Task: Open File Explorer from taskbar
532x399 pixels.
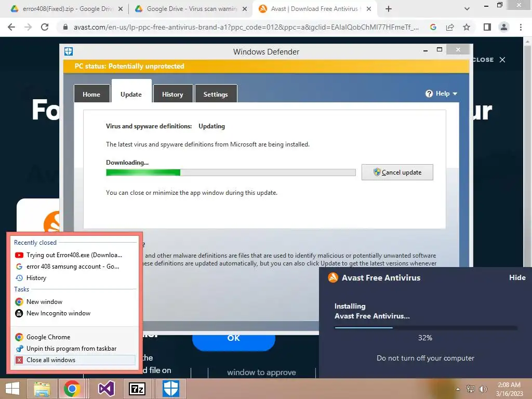Action: 42,389
